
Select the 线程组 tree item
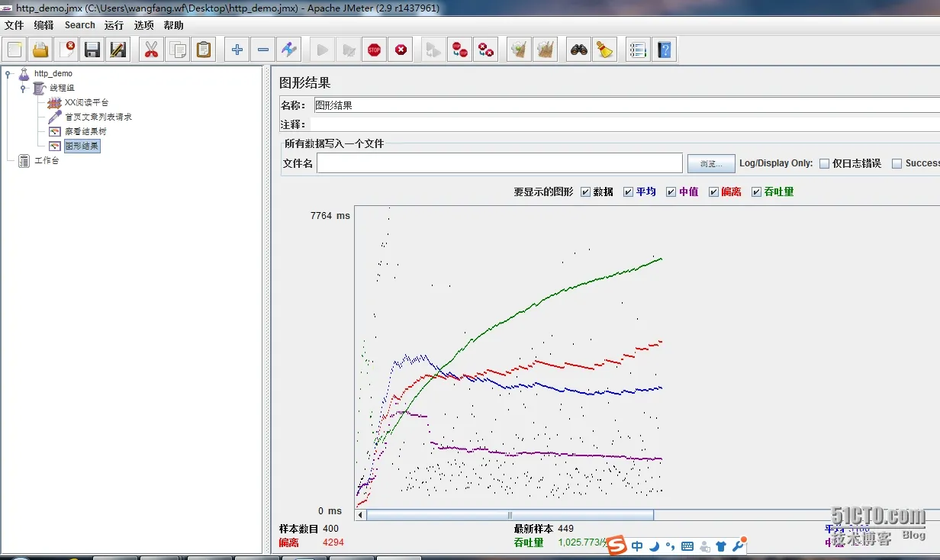[x=62, y=88]
